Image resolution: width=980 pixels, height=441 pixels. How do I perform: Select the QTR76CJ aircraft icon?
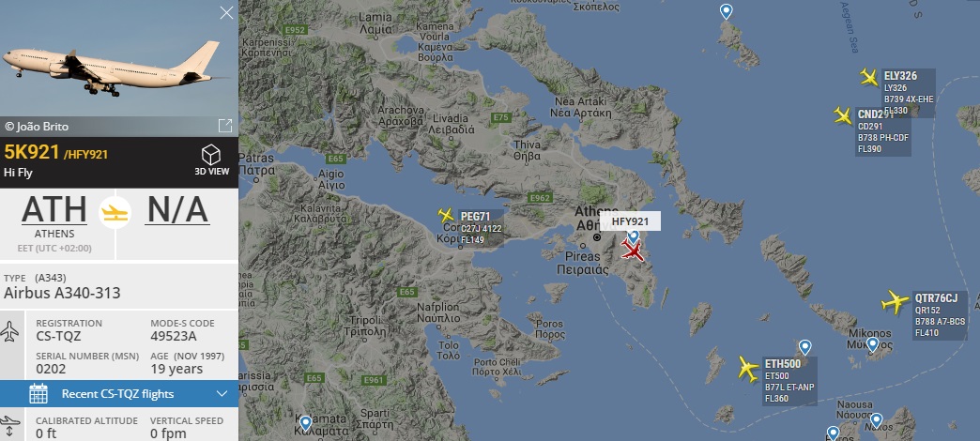[x=895, y=302]
